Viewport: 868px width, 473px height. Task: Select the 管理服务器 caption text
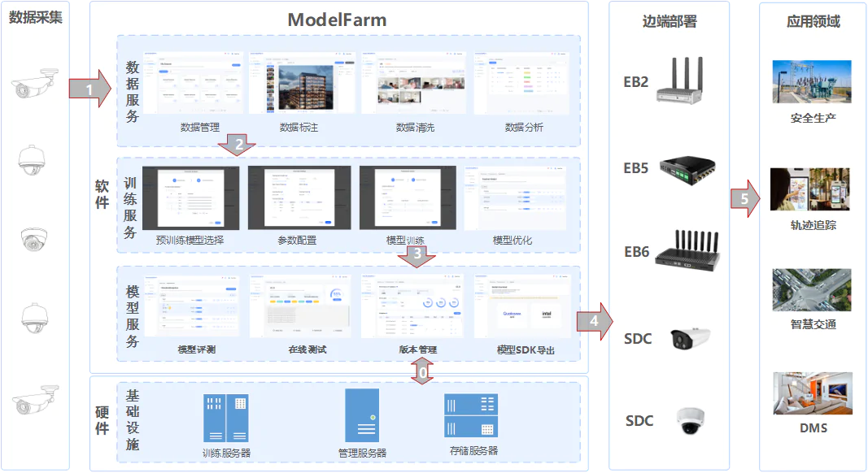pos(363,453)
